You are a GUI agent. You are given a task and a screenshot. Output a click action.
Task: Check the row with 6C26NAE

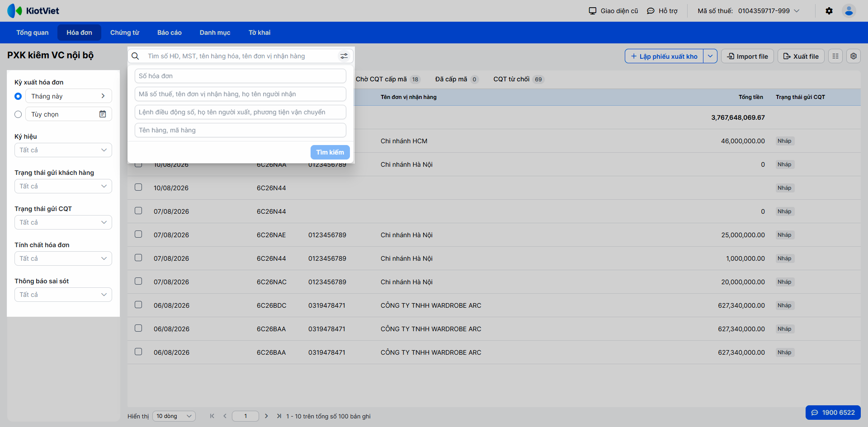pos(138,234)
